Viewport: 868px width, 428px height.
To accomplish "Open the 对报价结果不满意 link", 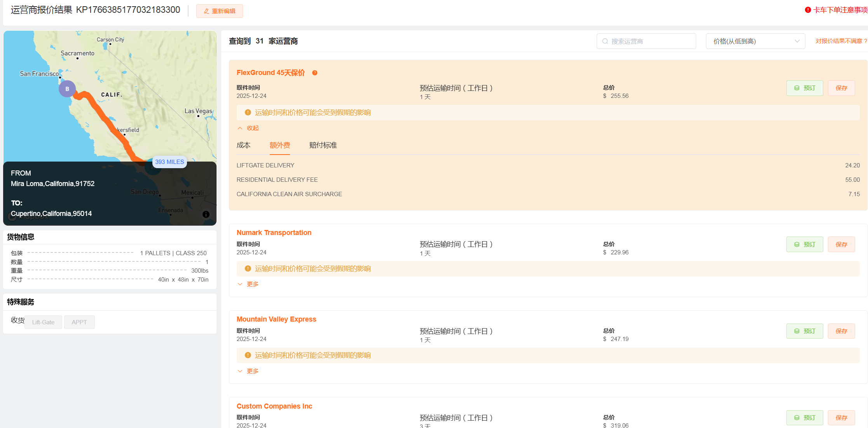I will (840, 41).
